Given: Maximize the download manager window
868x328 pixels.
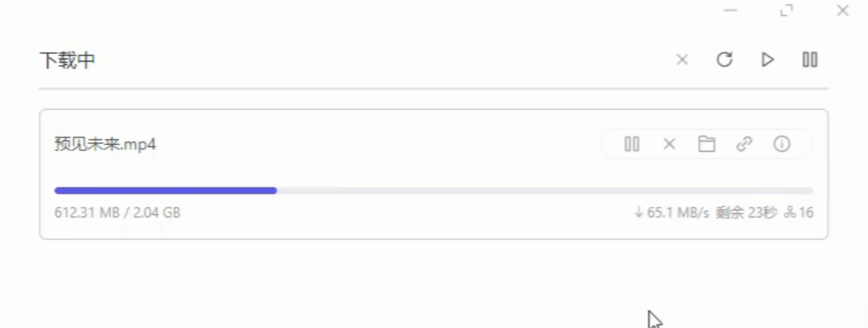Looking at the screenshot, I should [x=786, y=10].
